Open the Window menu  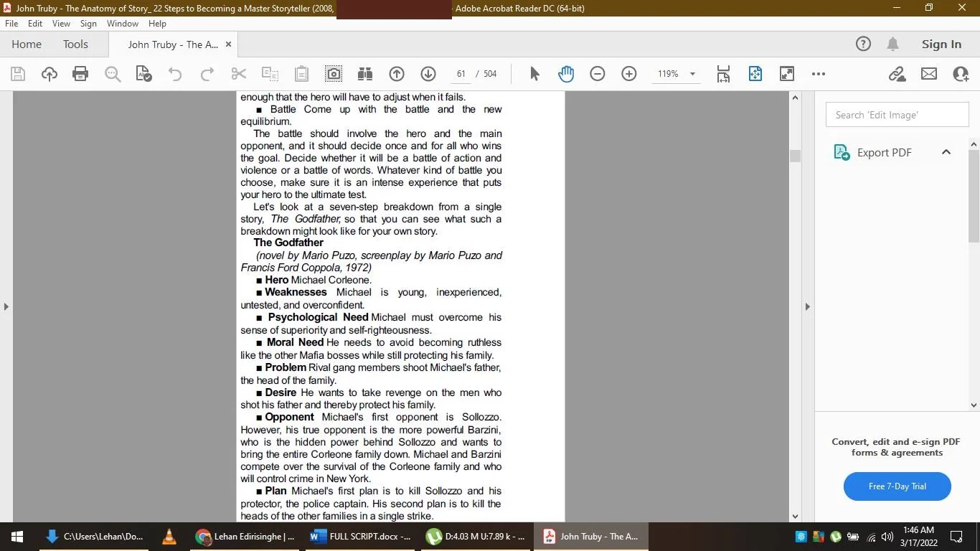[123, 24]
